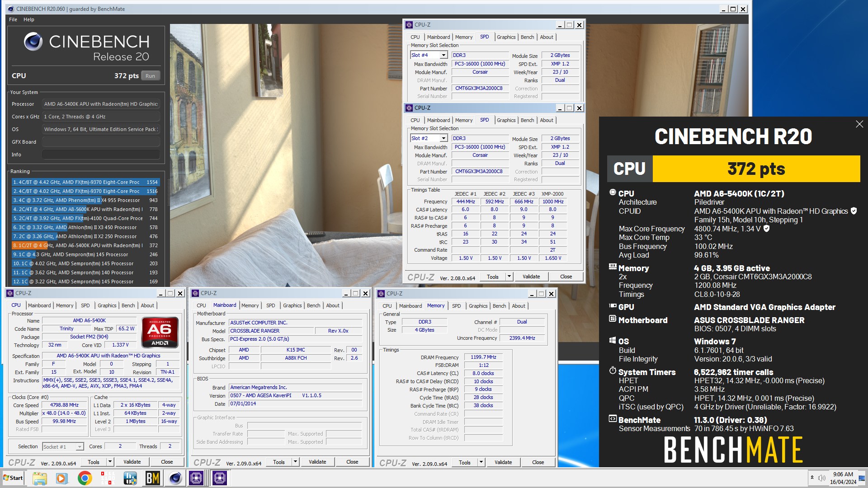Close the BenchMate result overlay with X

click(859, 124)
